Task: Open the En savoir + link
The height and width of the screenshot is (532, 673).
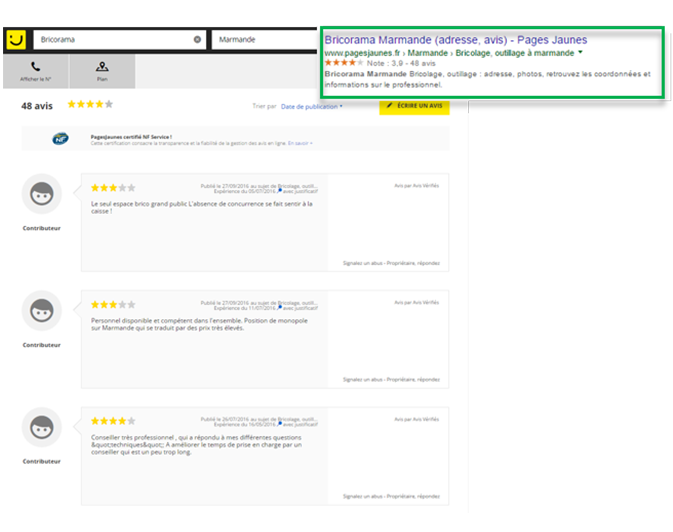Action: [x=300, y=143]
